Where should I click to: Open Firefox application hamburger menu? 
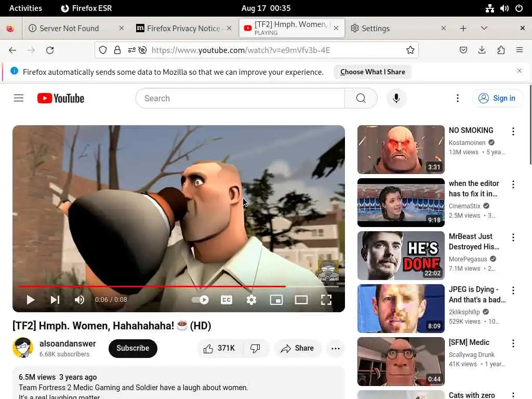[x=520, y=50]
